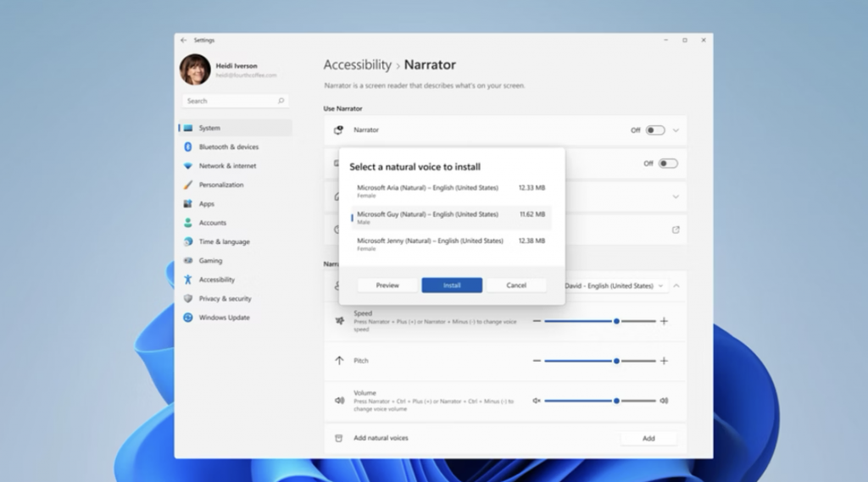Increase speed with the plus icon
This screenshot has height=482, width=868.
click(x=664, y=321)
